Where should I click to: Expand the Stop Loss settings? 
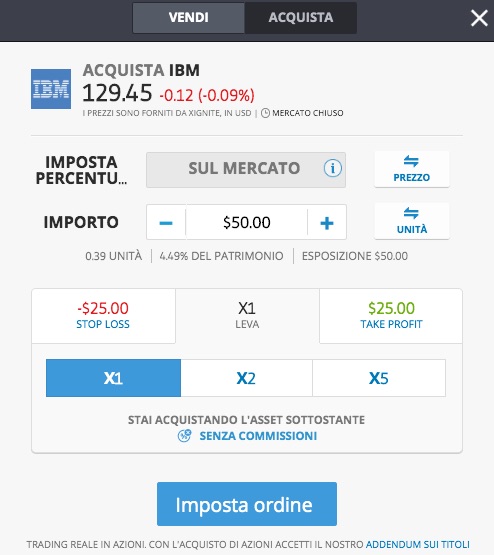pos(103,316)
